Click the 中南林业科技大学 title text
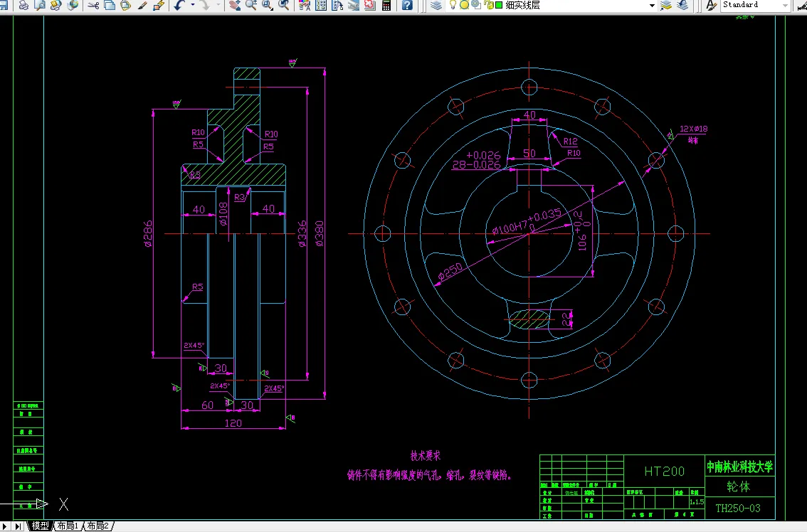Image resolution: width=807 pixels, height=532 pixels. [x=739, y=467]
